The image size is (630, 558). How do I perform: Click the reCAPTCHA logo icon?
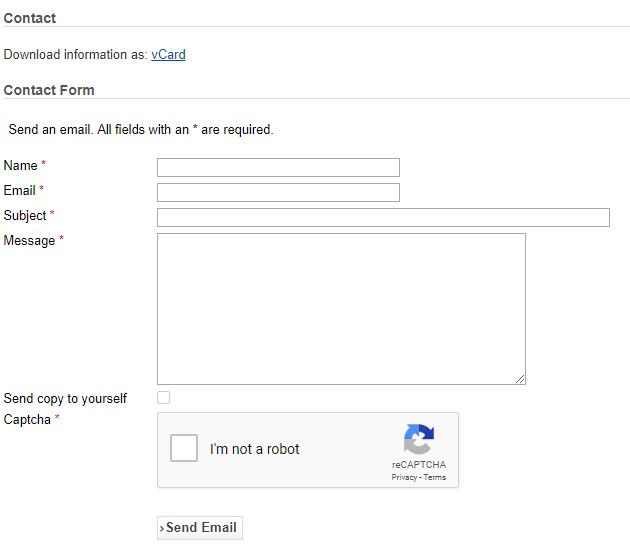coord(419,439)
